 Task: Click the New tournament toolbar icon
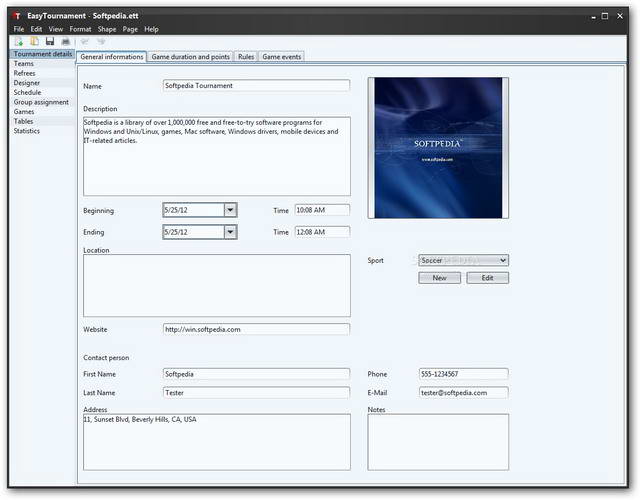[x=19, y=42]
